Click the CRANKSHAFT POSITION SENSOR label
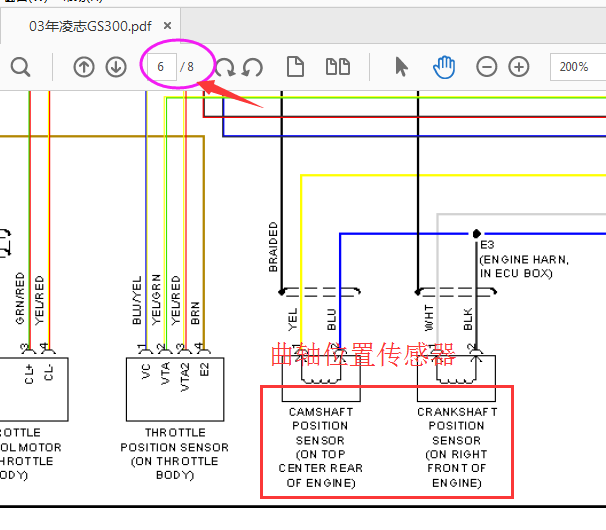The height and width of the screenshot is (530, 606). [457, 447]
